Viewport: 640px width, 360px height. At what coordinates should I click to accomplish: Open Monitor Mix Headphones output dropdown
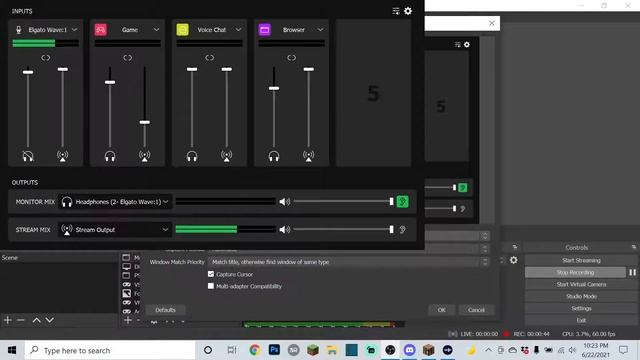[x=115, y=202]
